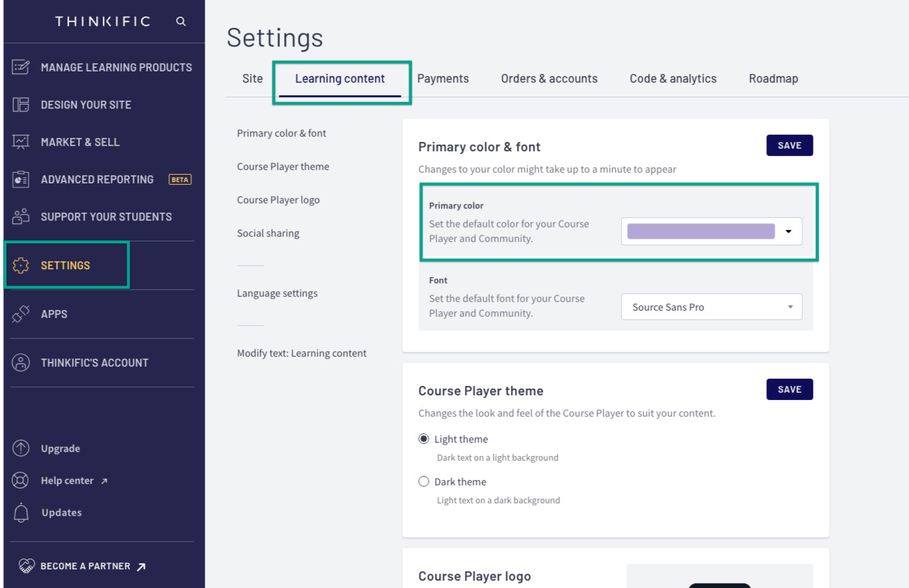Click the Become a Partner handshake icon
Screen dimensions: 909x588
(26, 566)
